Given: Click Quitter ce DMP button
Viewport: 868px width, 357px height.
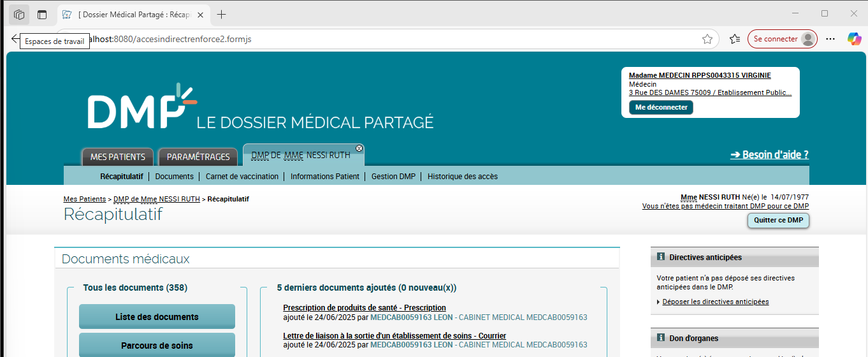Looking at the screenshot, I should pyautogui.click(x=778, y=221).
